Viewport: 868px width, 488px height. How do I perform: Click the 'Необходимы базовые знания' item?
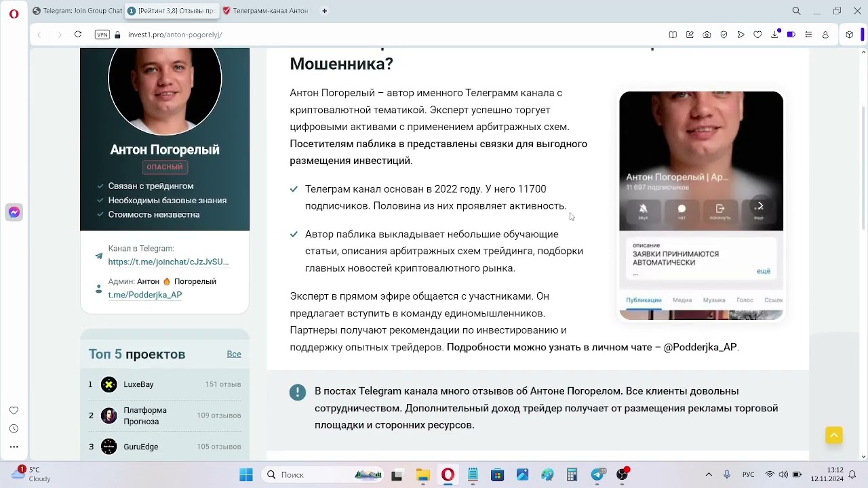click(167, 200)
